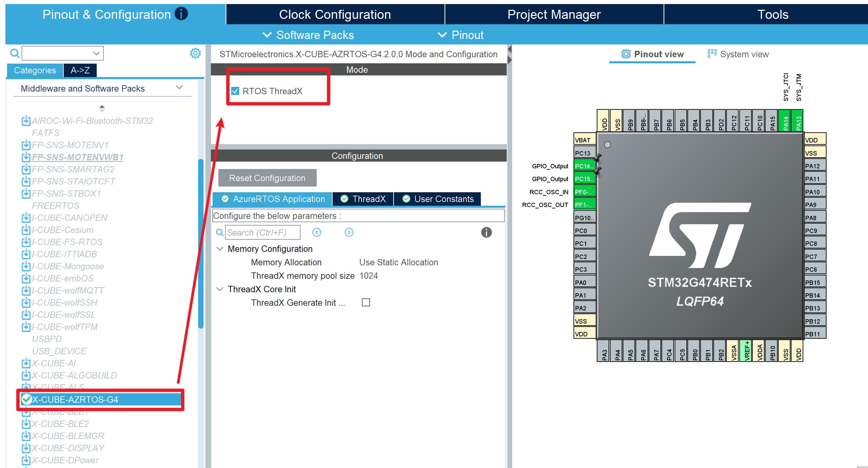Click the search magnifier icon in the left panel

coord(14,53)
